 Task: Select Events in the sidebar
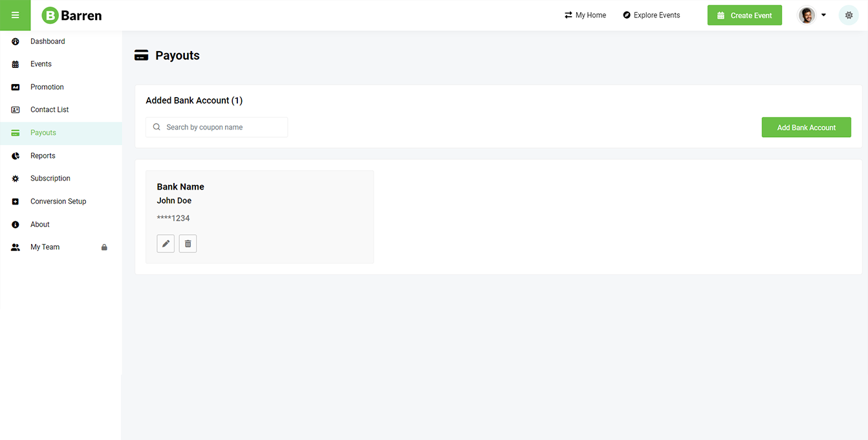[41, 64]
